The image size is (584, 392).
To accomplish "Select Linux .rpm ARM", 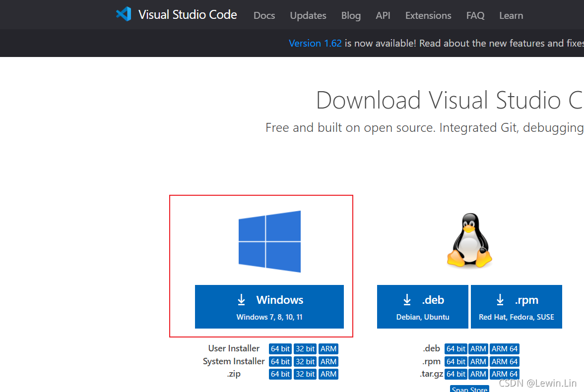I will [478, 361].
